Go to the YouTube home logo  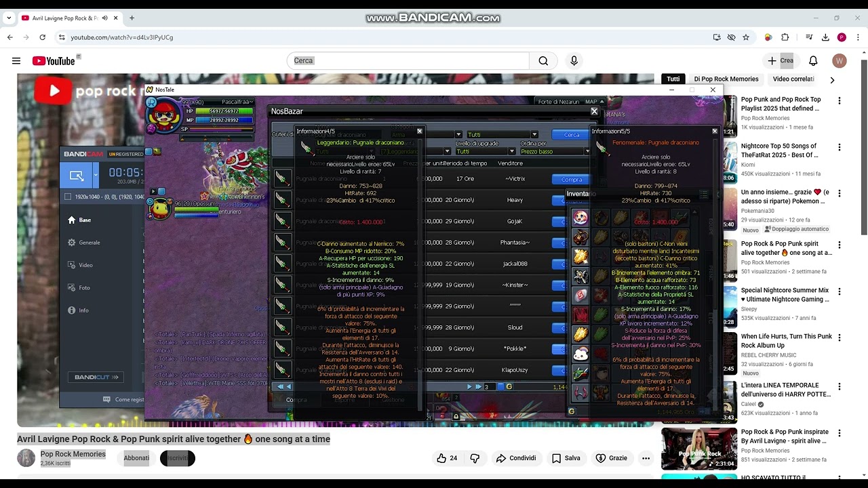coord(54,61)
